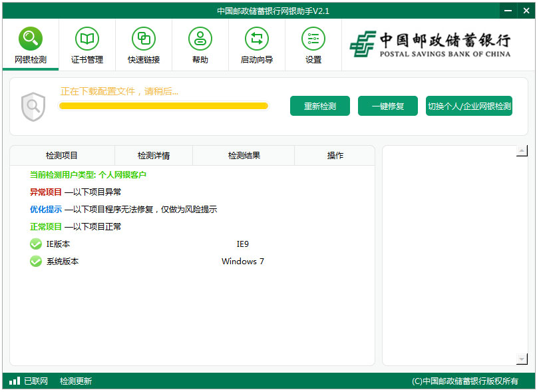Viewport: 539px width, 392px height.
Task: Click the green check beside IE版本
Action: coord(36,244)
